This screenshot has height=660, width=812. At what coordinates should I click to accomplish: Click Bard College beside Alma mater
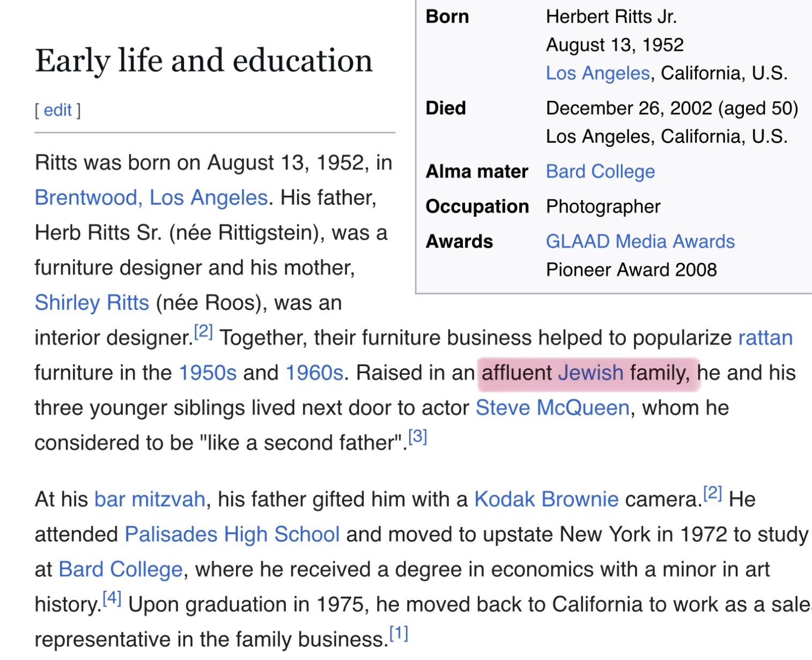600,172
